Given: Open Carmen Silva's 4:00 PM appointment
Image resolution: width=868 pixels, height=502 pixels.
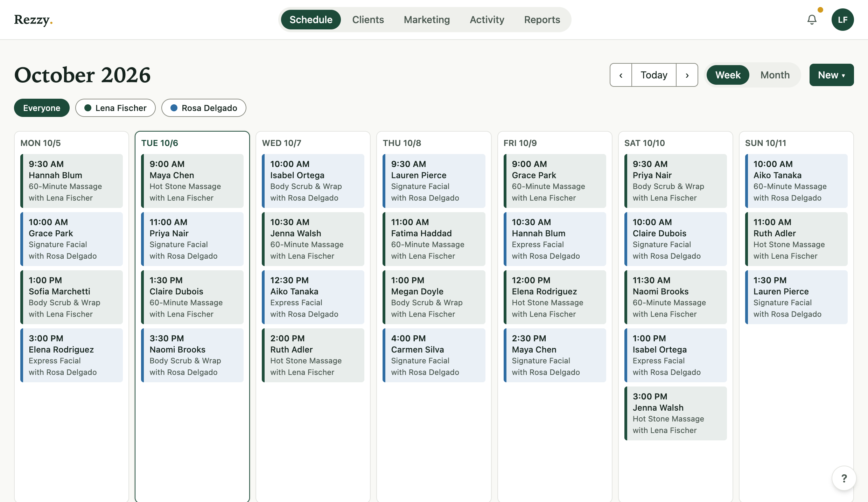Looking at the screenshot, I should tap(434, 355).
